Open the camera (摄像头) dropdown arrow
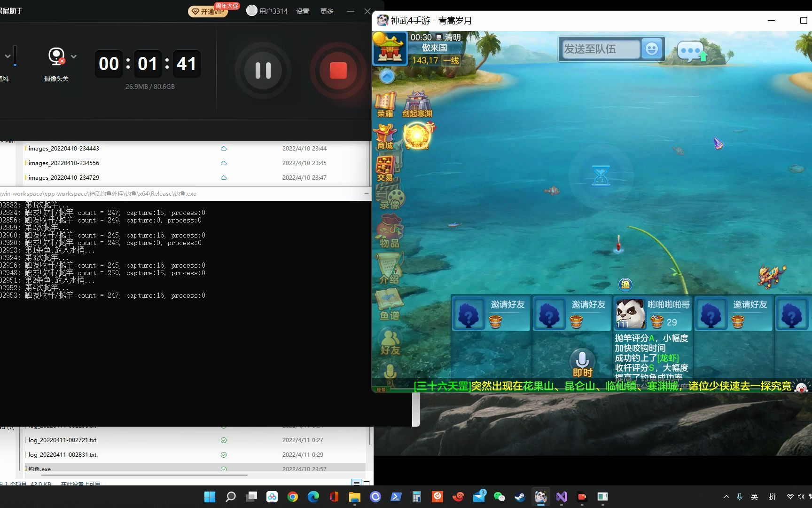 click(74, 56)
